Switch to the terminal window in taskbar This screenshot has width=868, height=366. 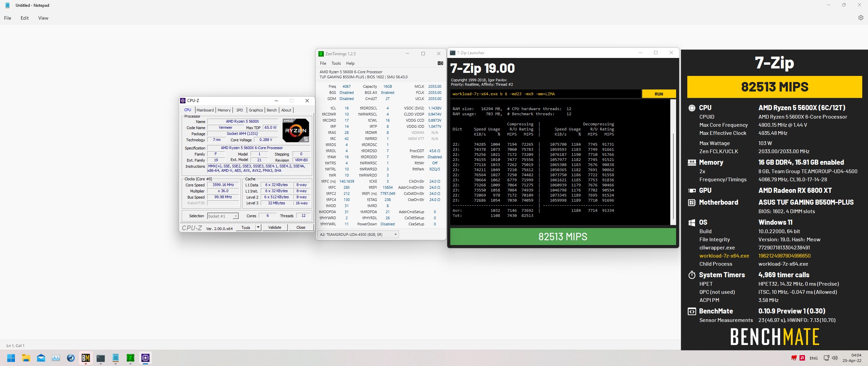pos(101,358)
